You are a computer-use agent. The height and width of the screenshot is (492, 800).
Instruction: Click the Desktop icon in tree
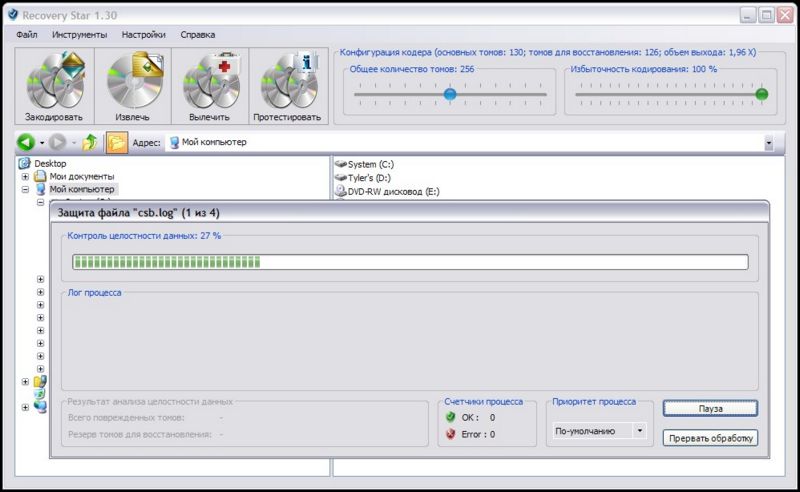coord(24,163)
